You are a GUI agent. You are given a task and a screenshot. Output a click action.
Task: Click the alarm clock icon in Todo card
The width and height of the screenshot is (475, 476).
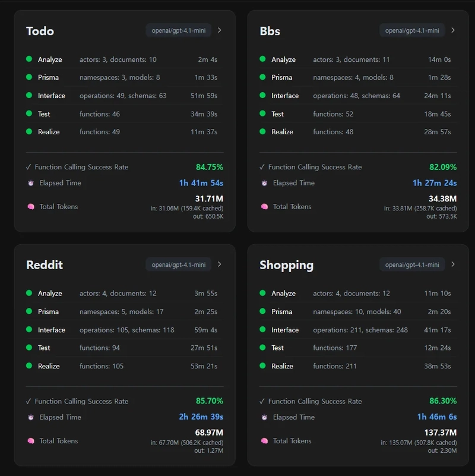pos(30,183)
